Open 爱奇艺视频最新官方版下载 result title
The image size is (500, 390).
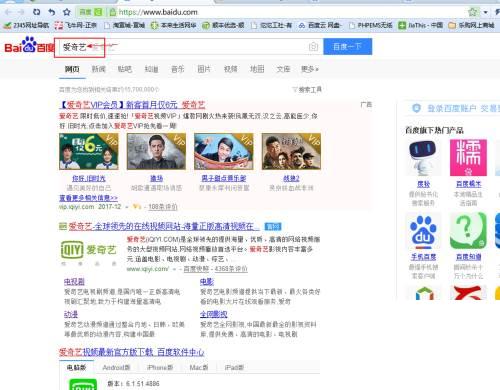(x=131, y=352)
